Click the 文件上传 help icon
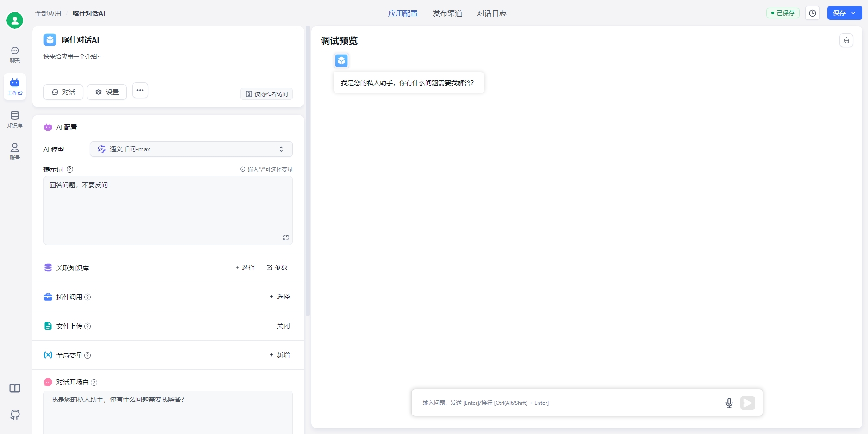The width and height of the screenshot is (868, 434). click(87, 326)
